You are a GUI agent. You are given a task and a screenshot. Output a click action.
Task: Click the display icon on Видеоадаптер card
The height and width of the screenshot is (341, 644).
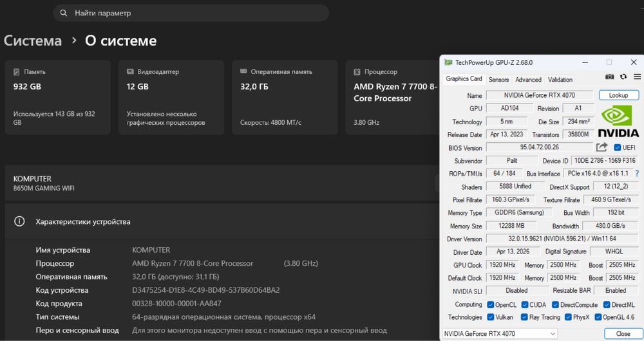pos(130,72)
